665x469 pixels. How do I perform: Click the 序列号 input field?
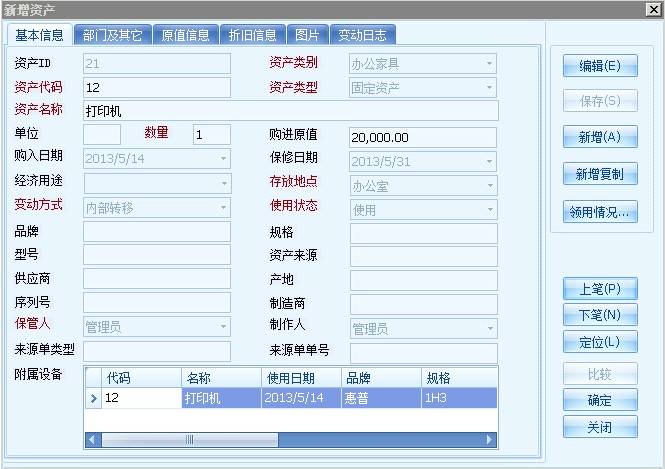tap(157, 302)
